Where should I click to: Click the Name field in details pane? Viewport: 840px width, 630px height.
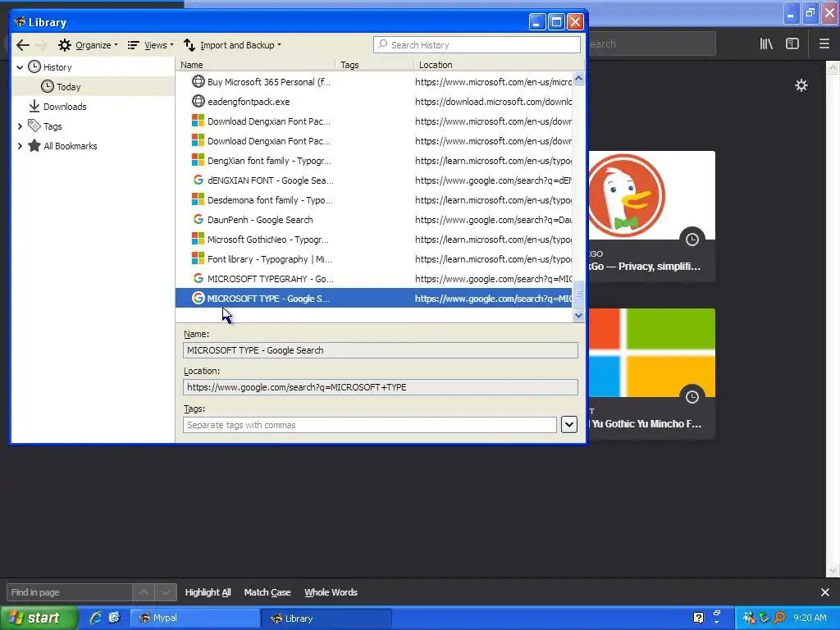click(x=381, y=350)
